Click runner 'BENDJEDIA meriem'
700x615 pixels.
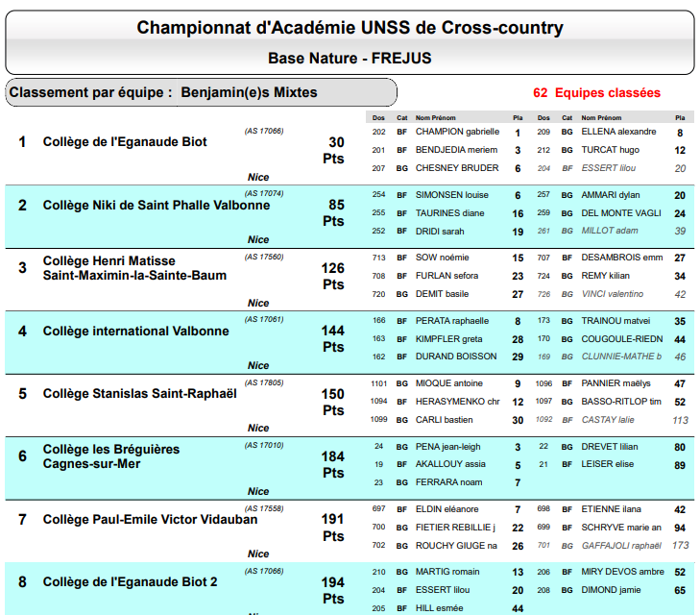point(456,150)
